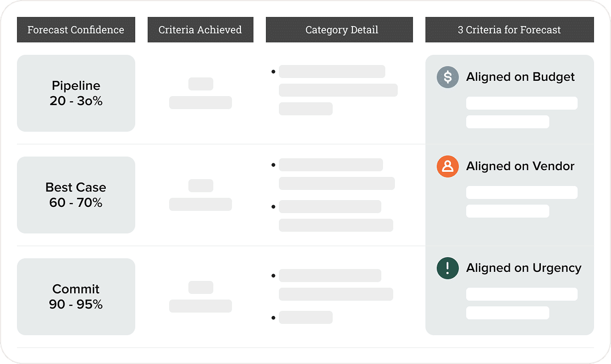This screenshot has width=611, height=364.
Task: Select the Commit 90 - 95% card
Action: tap(76, 297)
